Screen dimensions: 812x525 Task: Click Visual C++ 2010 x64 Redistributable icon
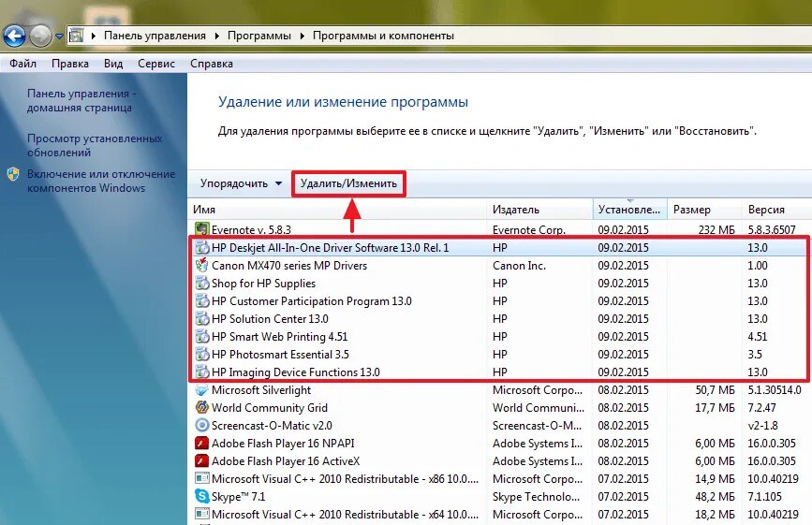[202, 514]
